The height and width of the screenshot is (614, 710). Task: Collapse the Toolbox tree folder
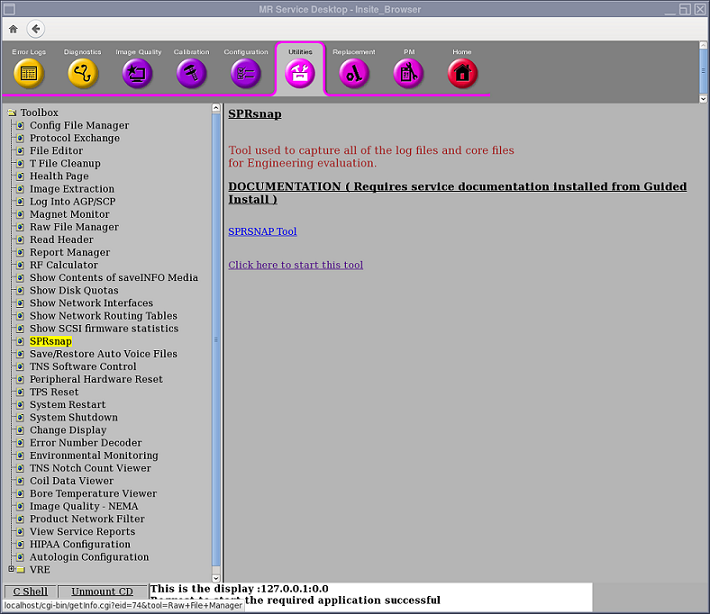click(11, 113)
